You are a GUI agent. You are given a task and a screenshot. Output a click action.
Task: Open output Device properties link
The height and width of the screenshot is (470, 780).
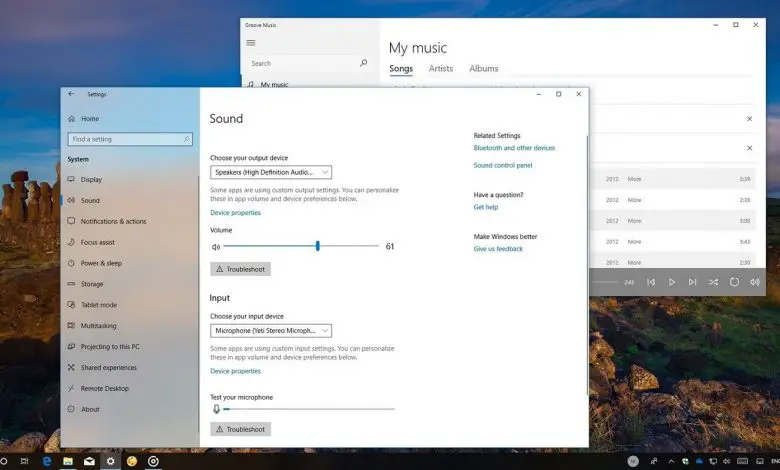click(235, 212)
